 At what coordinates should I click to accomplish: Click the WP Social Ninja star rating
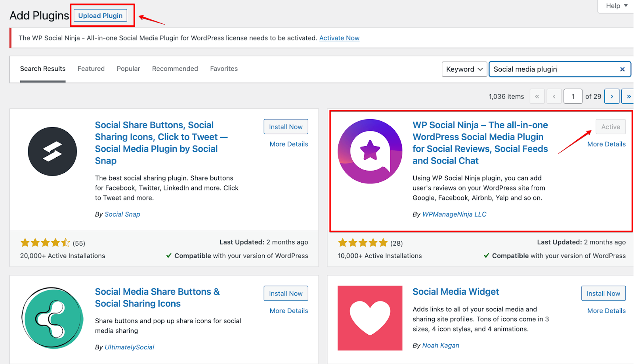click(x=363, y=243)
